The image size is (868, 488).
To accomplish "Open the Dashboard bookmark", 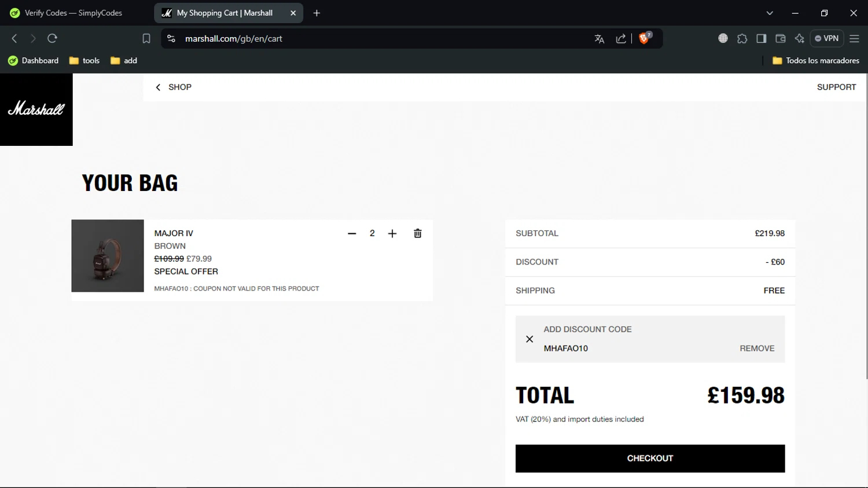I will (34, 60).
